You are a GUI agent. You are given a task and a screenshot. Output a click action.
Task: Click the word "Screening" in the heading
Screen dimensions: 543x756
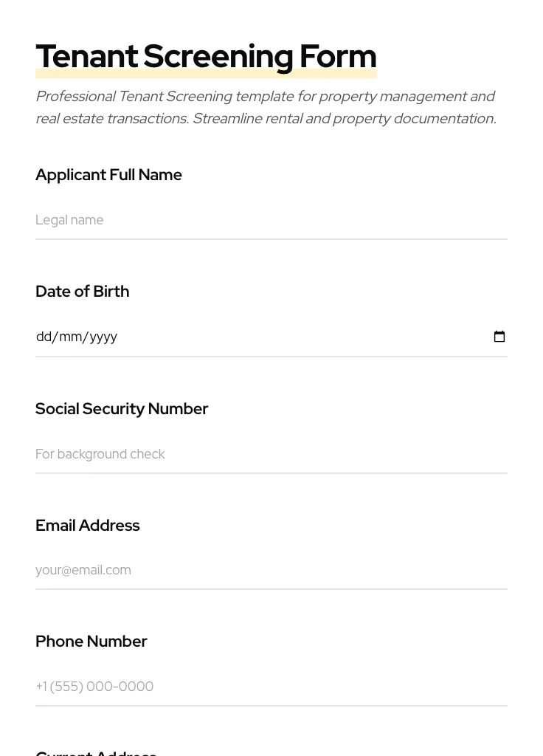coord(218,57)
